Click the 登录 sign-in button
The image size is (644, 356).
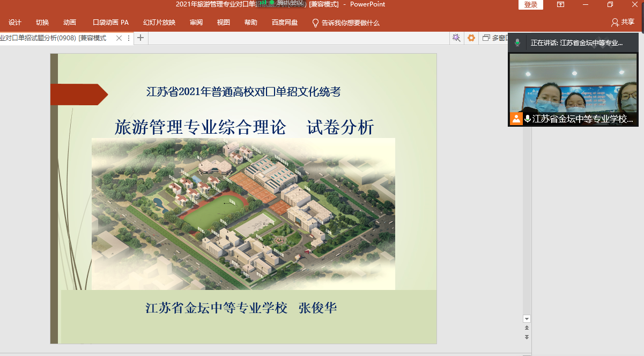[530, 5]
